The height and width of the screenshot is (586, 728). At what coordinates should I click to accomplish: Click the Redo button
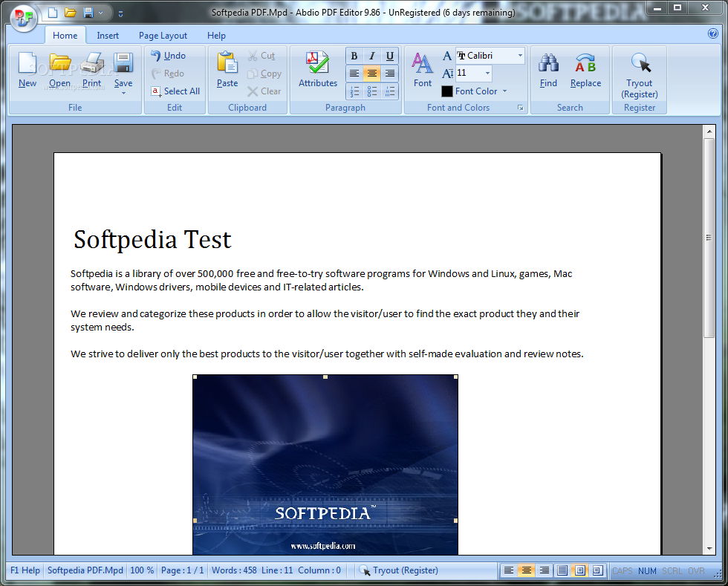click(x=168, y=74)
